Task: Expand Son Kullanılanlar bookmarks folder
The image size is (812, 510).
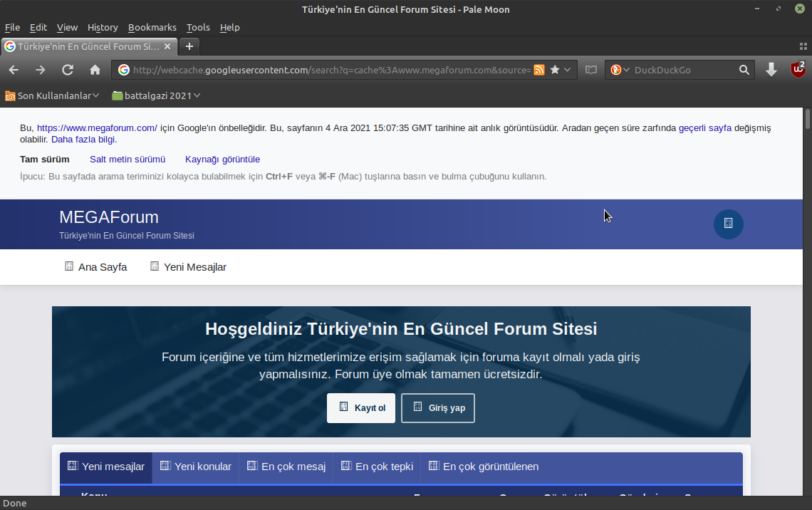Action: [52, 95]
